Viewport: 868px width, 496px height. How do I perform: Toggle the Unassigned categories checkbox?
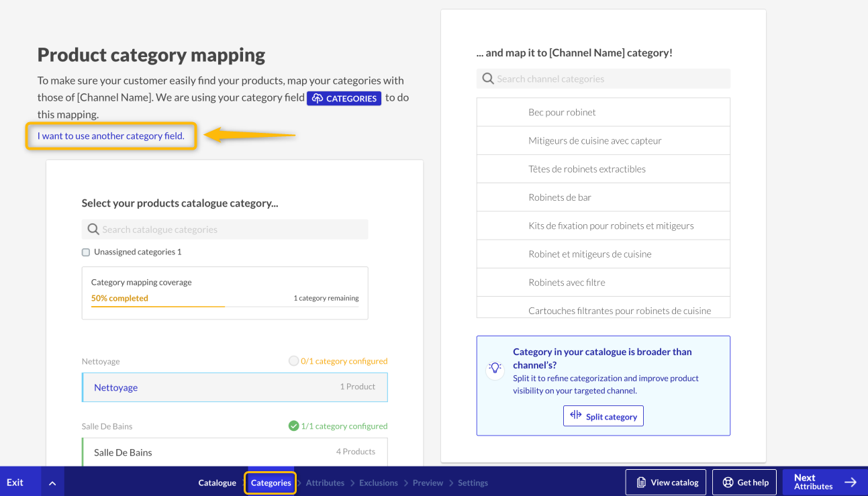coord(86,252)
